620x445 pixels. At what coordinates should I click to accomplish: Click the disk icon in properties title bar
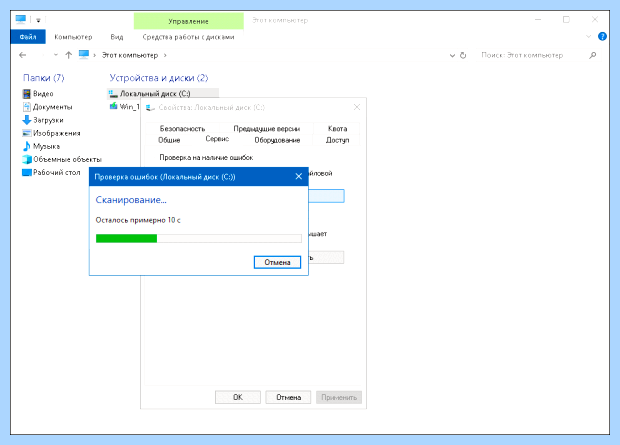tap(150, 108)
